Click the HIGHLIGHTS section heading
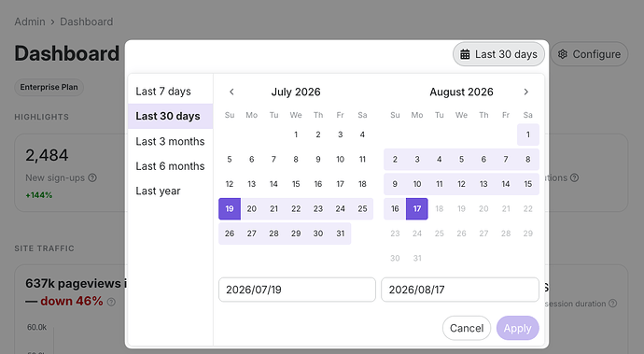This screenshot has width=644, height=354. click(x=41, y=117)
